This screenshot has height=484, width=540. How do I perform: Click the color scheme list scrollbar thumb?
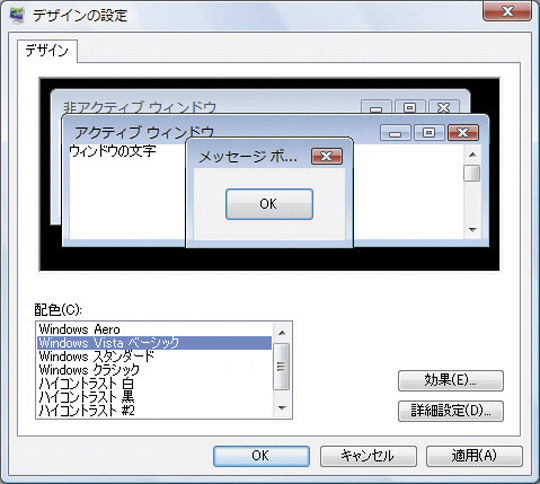[x=282, y=367]
